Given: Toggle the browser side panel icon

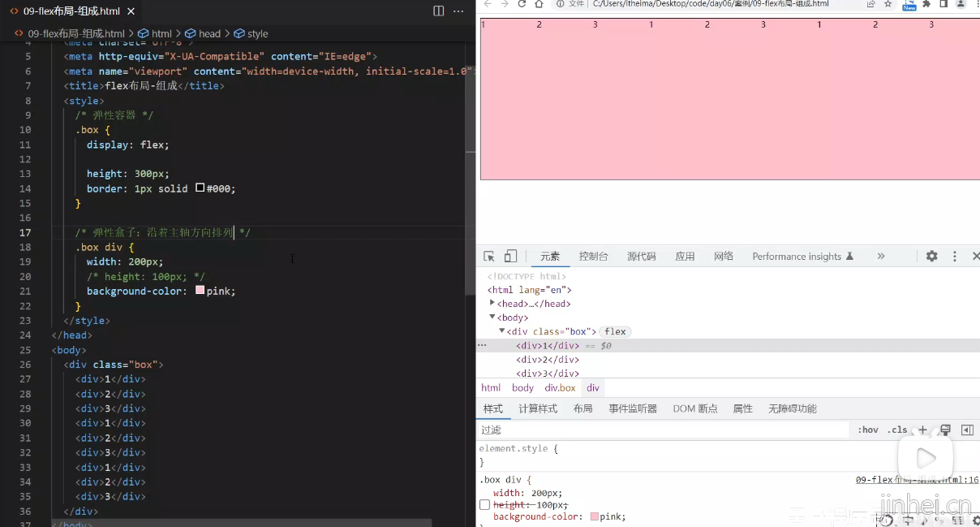Looking at the screenshot, I should (943, 4).
